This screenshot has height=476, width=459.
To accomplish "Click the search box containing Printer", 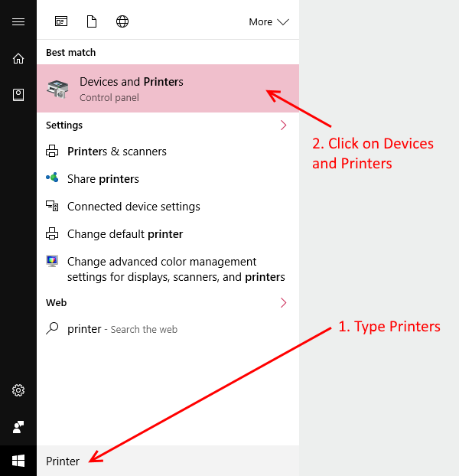I will (168, 461).
